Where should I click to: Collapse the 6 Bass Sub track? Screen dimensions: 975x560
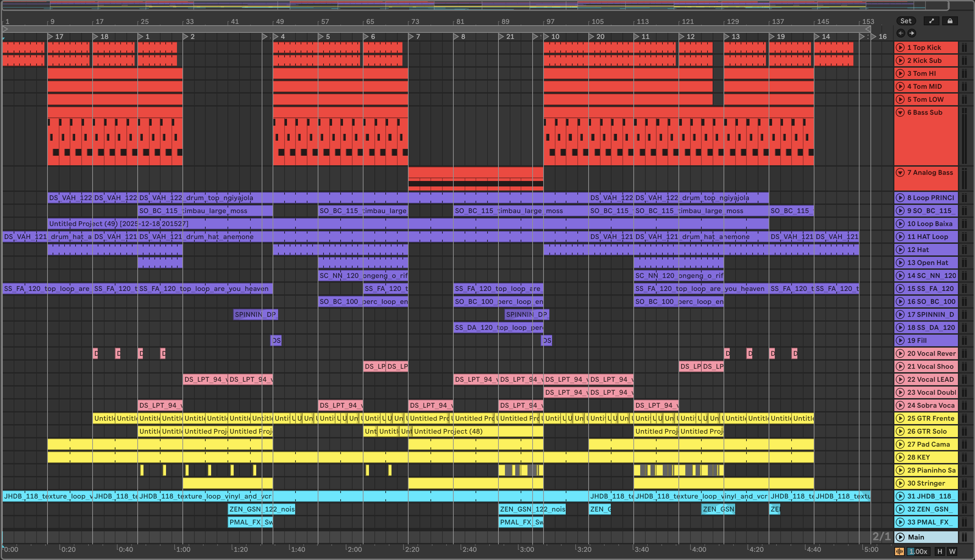900,112
